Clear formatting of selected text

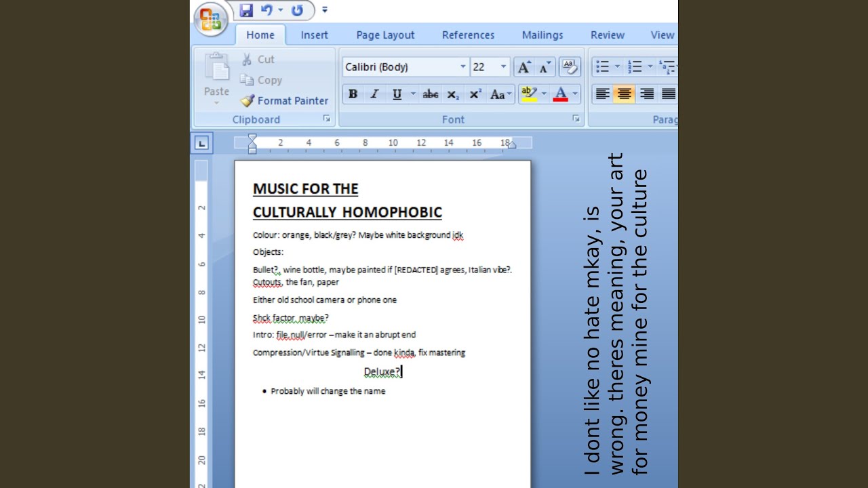coord(570,67)
